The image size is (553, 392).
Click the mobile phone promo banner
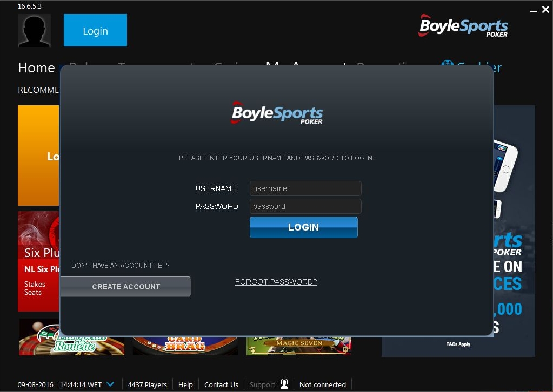coord(514,231)
